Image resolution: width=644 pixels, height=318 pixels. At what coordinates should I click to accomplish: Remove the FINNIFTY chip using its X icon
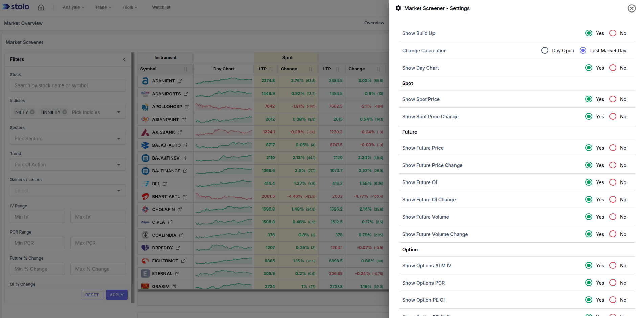point(65,112)
